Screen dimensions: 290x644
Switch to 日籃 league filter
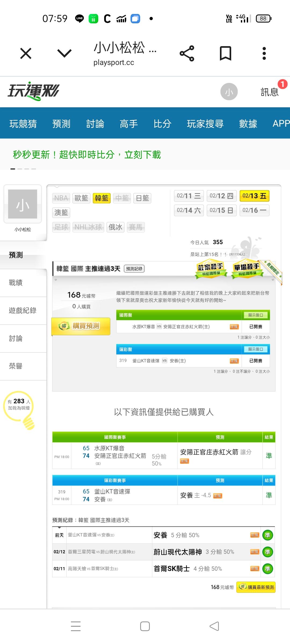pyautogui.click(x=142, y=198)
